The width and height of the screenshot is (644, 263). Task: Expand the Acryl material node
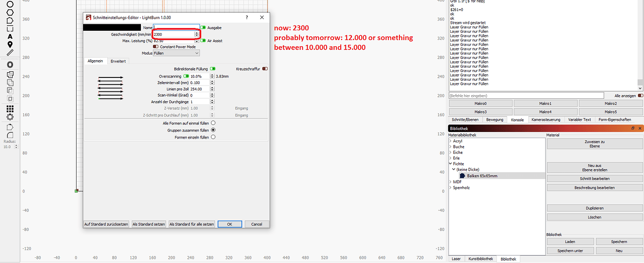pyautogui.click(x=450, y=141)
